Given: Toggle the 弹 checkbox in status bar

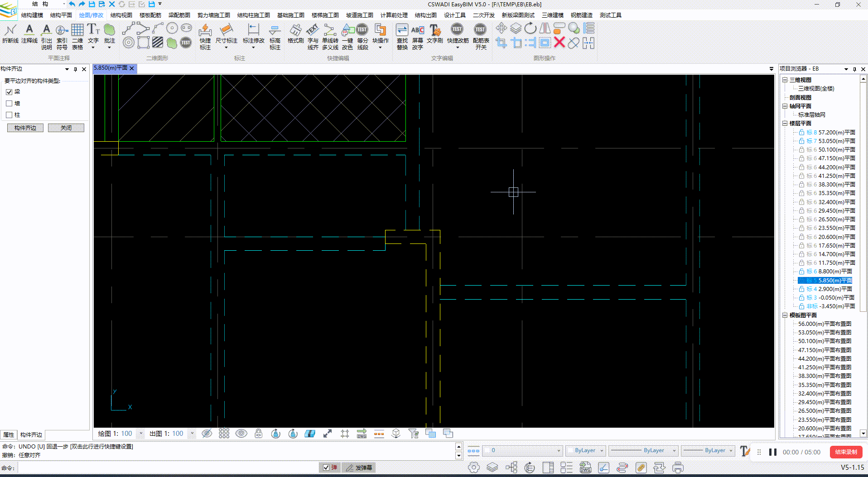Looking at the screenshot, I should tap(326, 467).
